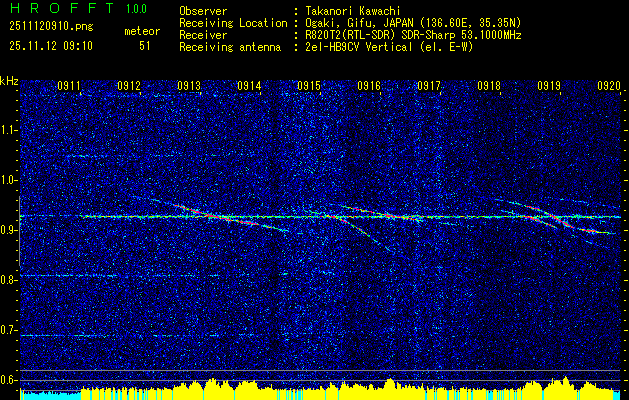Select the 0.9 frequency axis label

(x=9, y=230)
